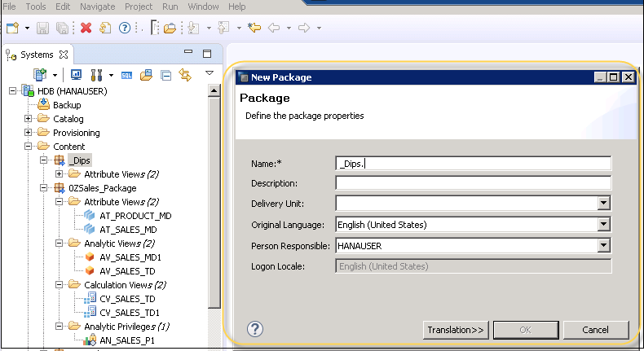Click the red X delete toolbar icon
The width and height of the screenshot is (644, 351).
tap(86, 29)
